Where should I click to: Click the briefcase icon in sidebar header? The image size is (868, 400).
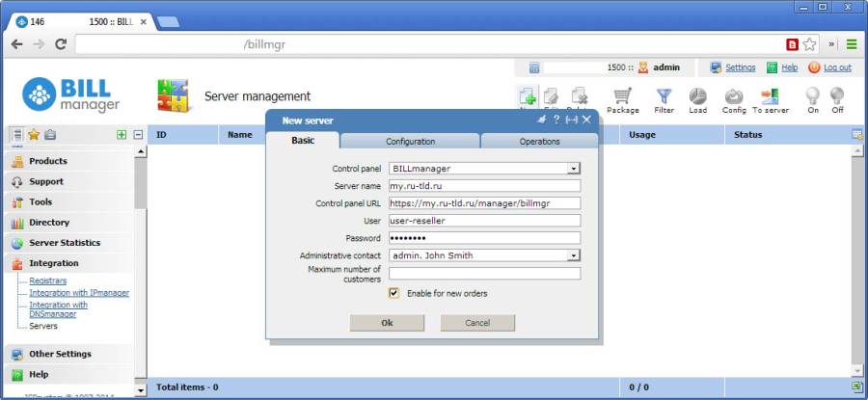point(50,134)
